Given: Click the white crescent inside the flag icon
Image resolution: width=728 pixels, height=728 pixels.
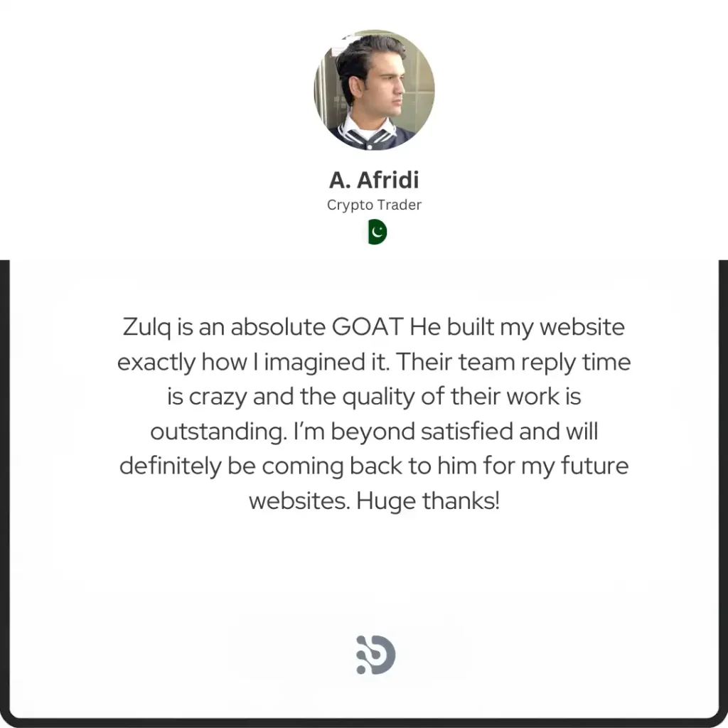Looking at the screenshot, I should point(378,231).
